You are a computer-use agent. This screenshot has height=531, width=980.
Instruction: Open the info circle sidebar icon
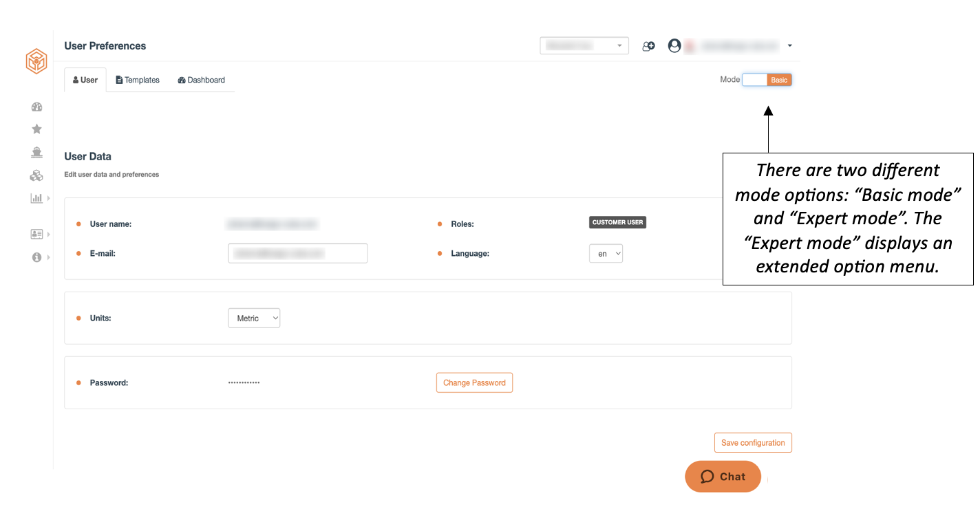37,257
